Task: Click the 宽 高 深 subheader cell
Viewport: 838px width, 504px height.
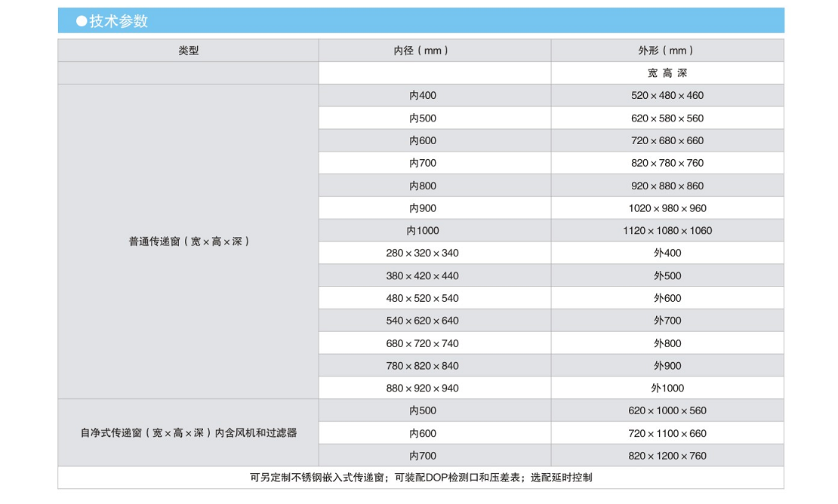Action: pos(667,72)
